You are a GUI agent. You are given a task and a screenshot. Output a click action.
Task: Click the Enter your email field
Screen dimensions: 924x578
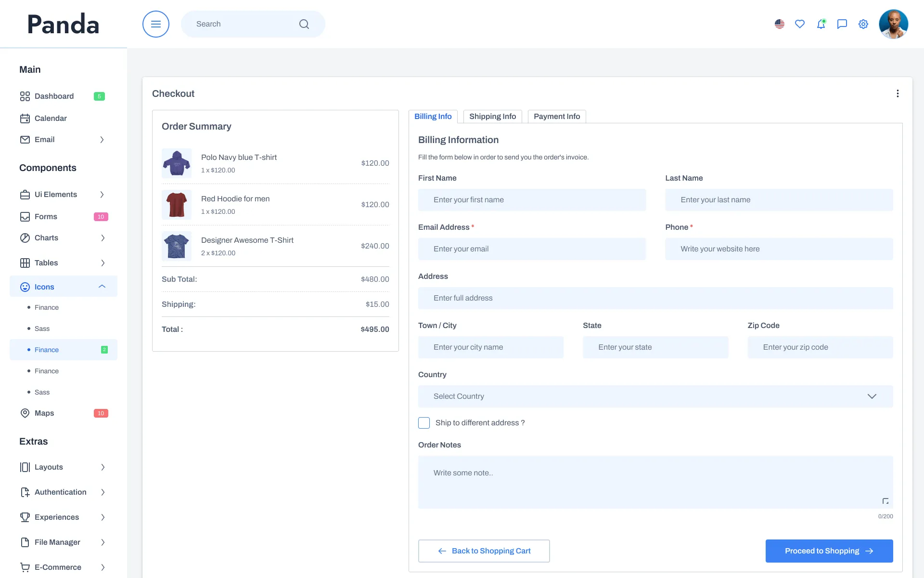(x=531, y=249)
